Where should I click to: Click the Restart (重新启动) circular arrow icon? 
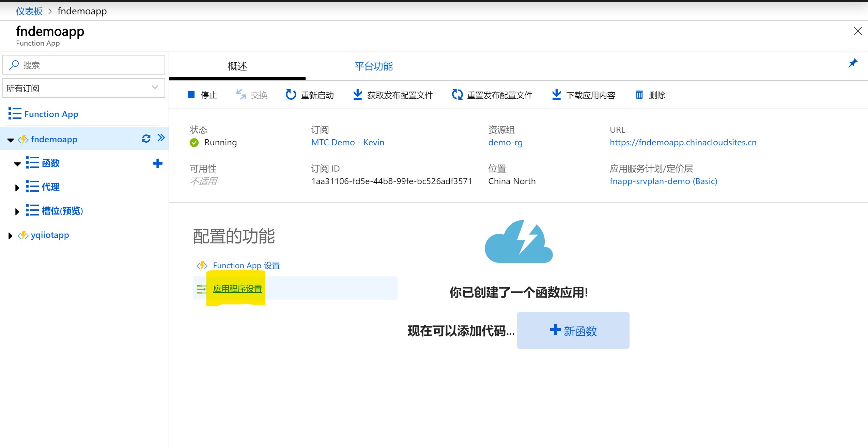(x=291, y=94)
